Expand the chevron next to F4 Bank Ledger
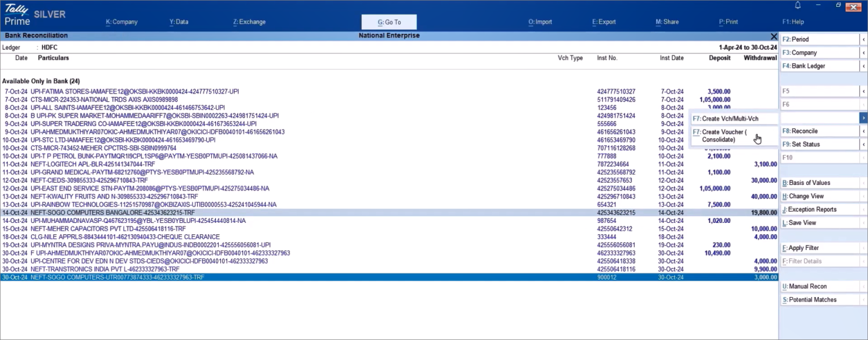Viewport: 868px width, 340px height. click(863, 65)
